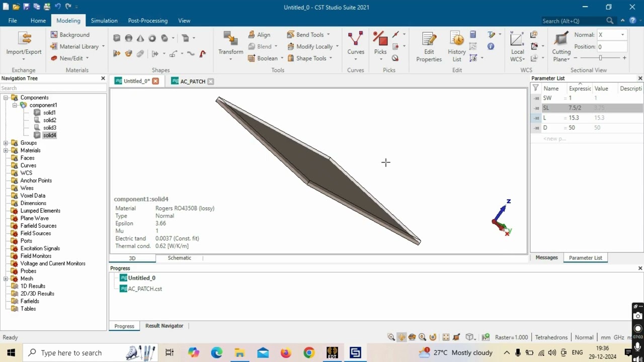Open the parameter calculator icon in Edit group

pyautogui.click(x=473, y=35)
